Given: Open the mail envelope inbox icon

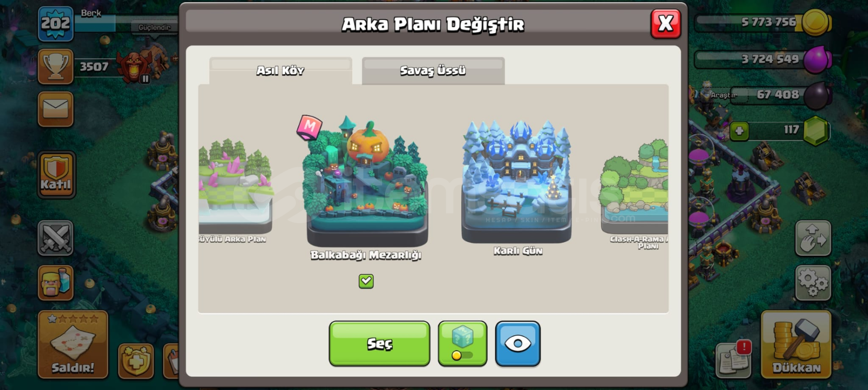Looking at the screenshot, I should click(56, 109).
